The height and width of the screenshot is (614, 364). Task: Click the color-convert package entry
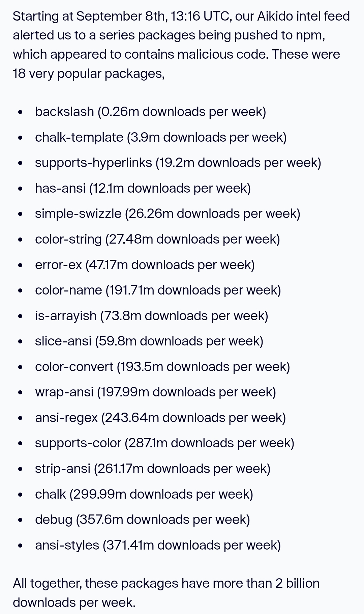[x=162, y=367]
